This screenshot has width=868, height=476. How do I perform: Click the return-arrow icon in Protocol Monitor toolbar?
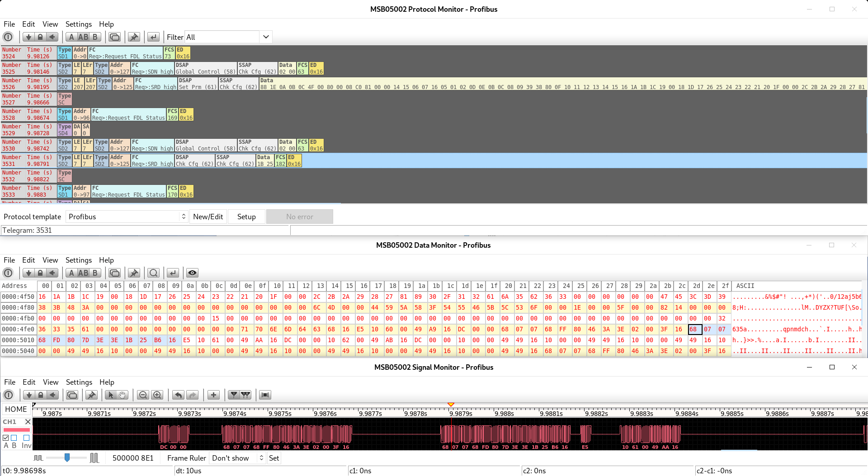coord(154,37)
